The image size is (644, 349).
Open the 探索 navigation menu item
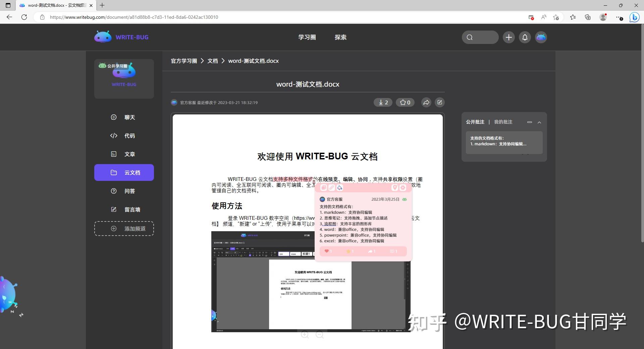click(341, 37)
